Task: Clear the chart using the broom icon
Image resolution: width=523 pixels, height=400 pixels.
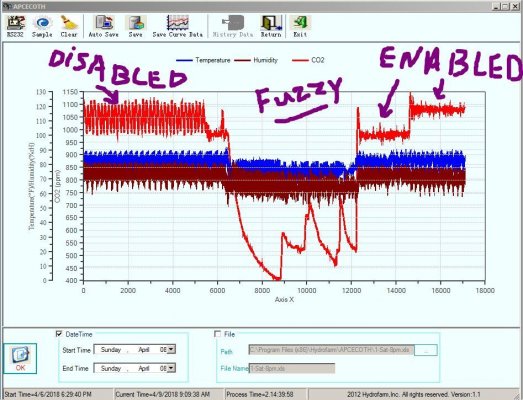Action: [x=69, y=26]
